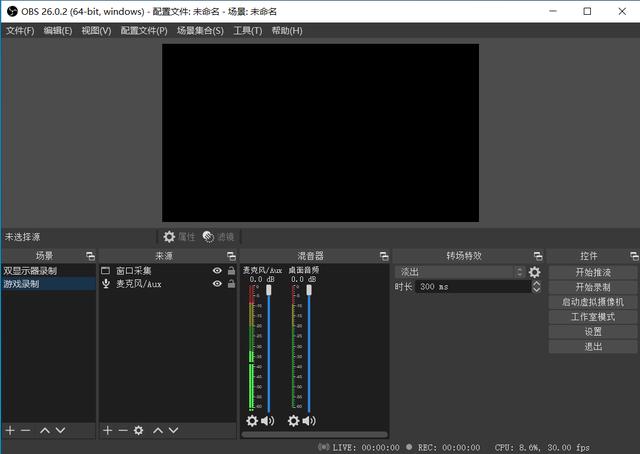Mute the 麦克风/Aux audio channel
This screenshot has width=640, height=454.
267,421
